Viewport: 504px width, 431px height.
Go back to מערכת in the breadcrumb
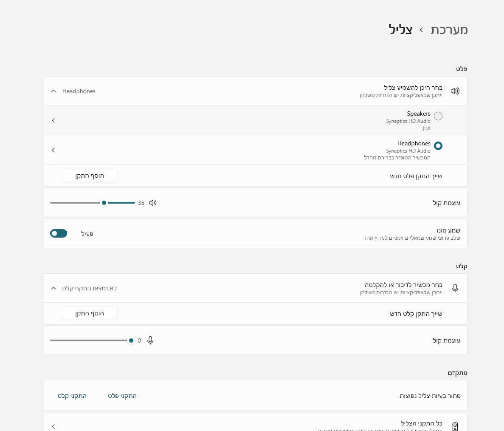tap(449, 30)
